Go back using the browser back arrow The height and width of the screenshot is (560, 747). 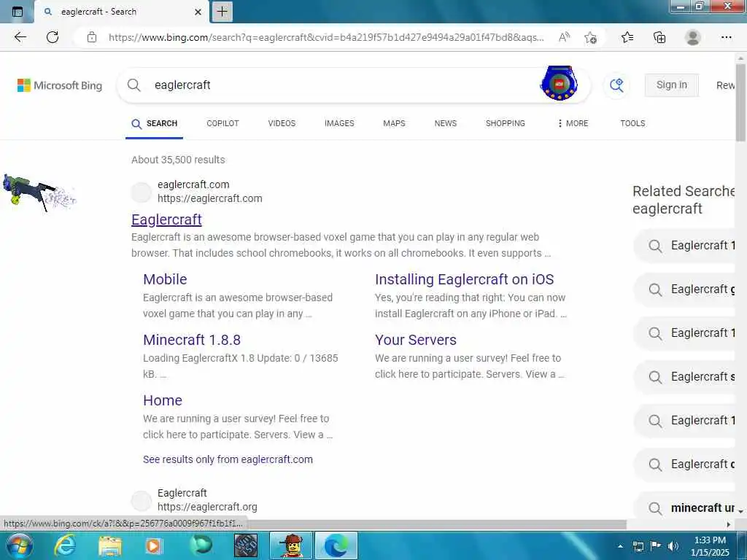(x=20, y=37)
